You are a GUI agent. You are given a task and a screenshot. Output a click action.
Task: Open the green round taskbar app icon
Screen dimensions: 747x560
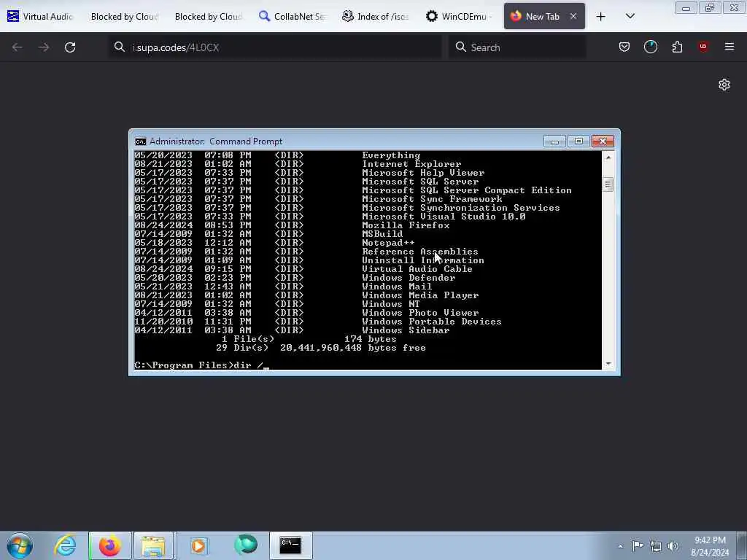pos(245,545)
